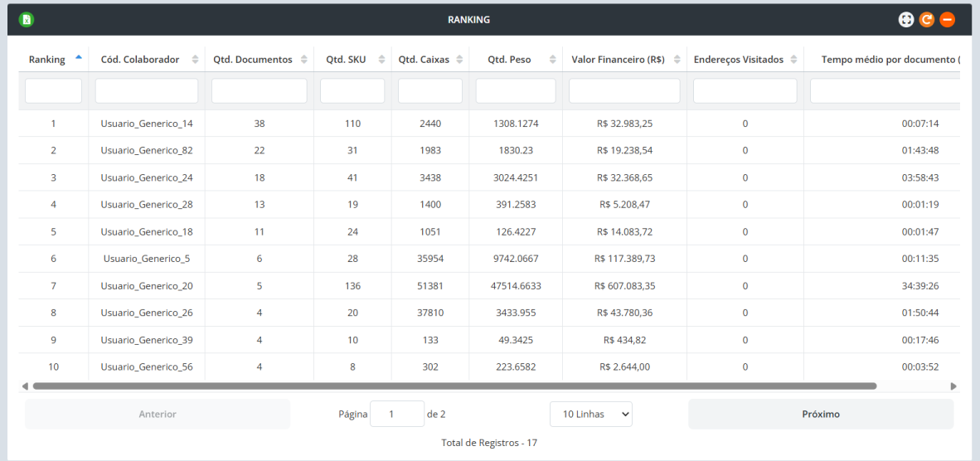Click the Valor Financeiro filter input box
Viewport: 980px width, 461px height.
[x=624, y=90]
